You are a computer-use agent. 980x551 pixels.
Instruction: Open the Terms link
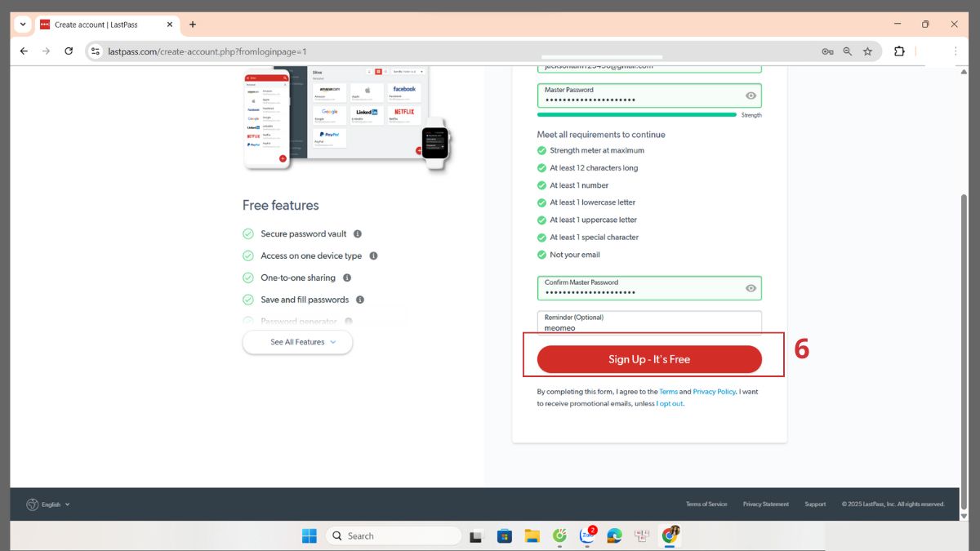tap(669, 392)
